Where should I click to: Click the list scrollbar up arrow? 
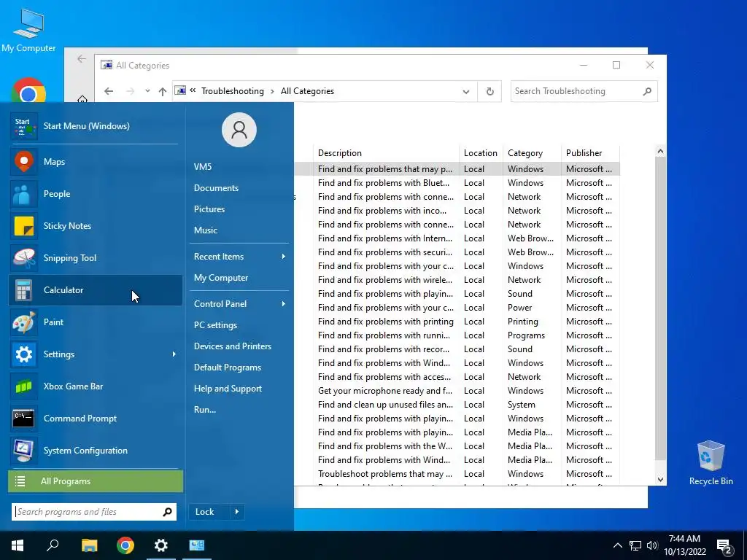click(x=660, y=152)
